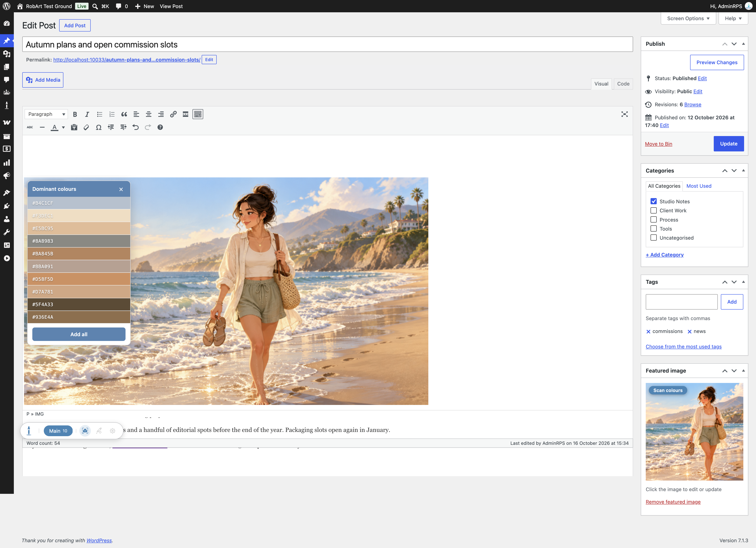Insert a numbered list
The height and width of the screenshot is (548, 756).
click(112, 114)
